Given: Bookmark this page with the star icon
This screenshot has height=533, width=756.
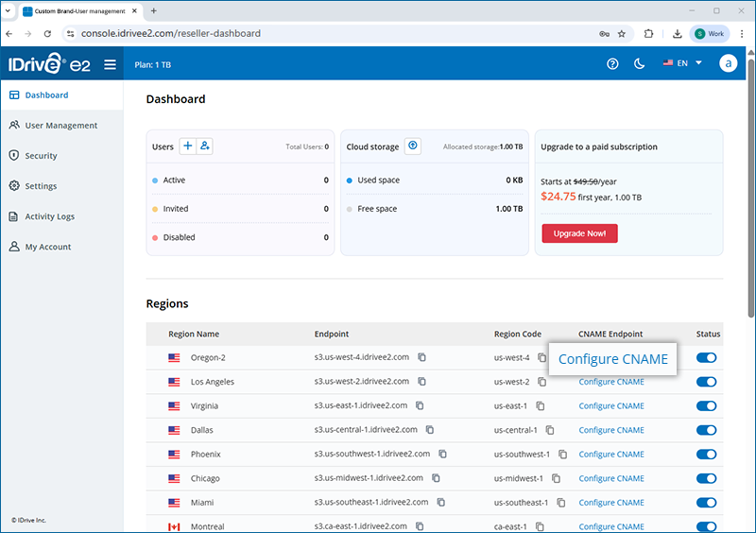Looking at the screenshot, I should click(x=622, y=33).
